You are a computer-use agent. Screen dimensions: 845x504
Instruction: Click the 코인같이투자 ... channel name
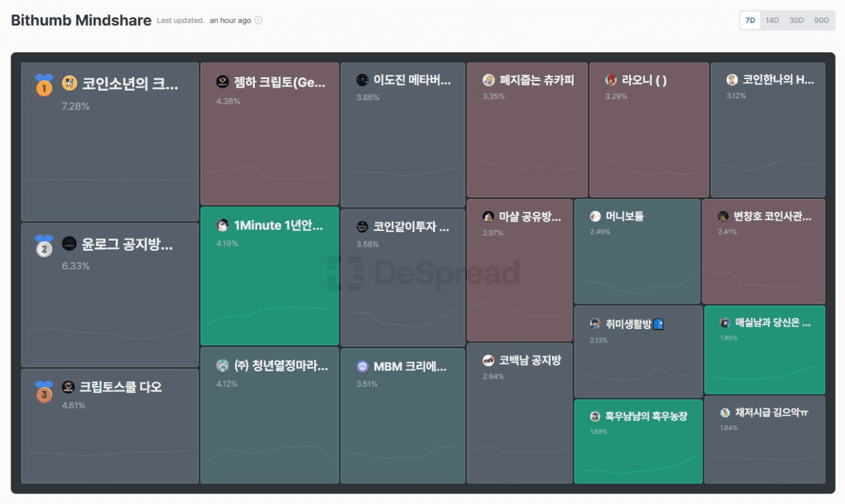(411, 227)
